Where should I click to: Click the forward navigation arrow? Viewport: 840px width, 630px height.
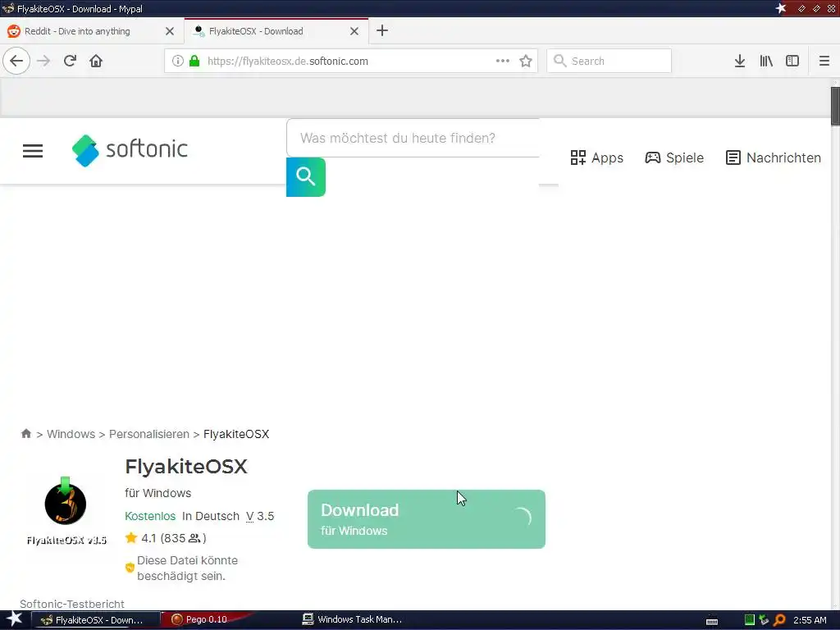coord(43,61)
